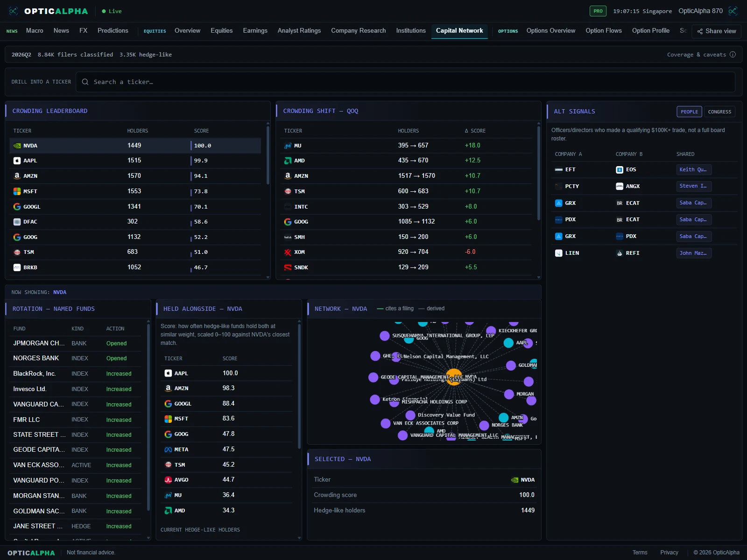Viewport: 747px width, 560px height.
Task: Open the Capital Network tab
Action: (x=459, y=31)
